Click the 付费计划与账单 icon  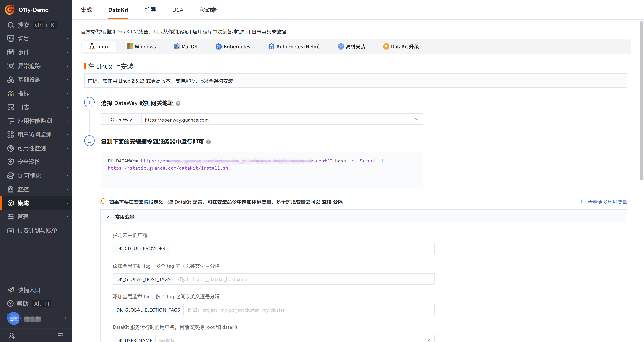click(x=11, y=230)
